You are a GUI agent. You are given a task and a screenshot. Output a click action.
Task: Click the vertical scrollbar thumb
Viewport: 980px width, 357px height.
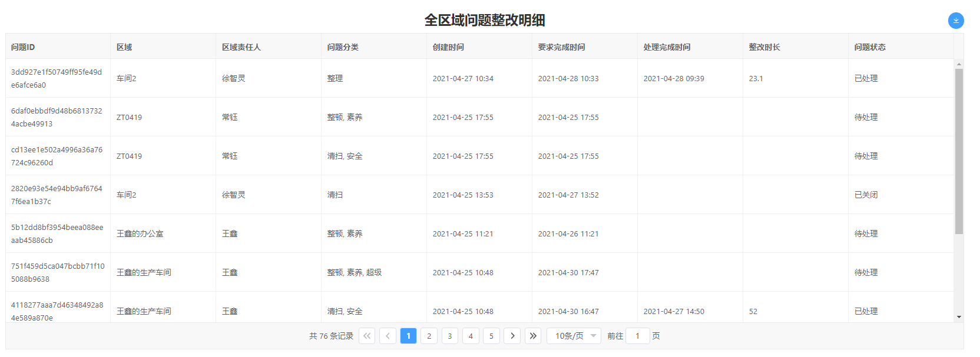pos(959,151)
